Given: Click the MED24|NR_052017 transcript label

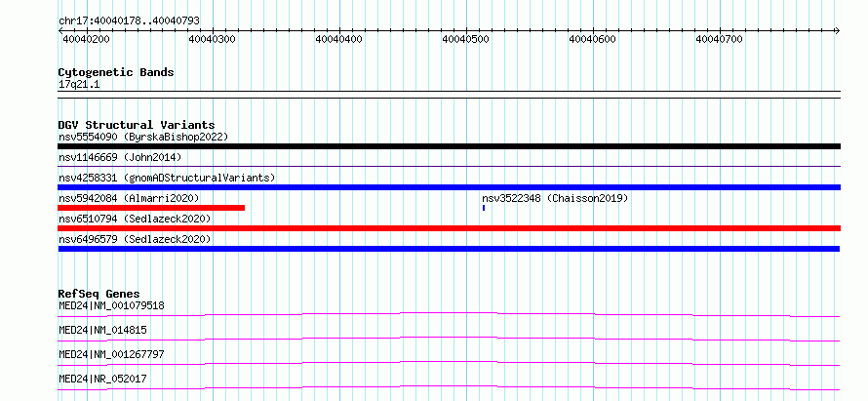Looking at the screenshot, I should tap(102, 379).
